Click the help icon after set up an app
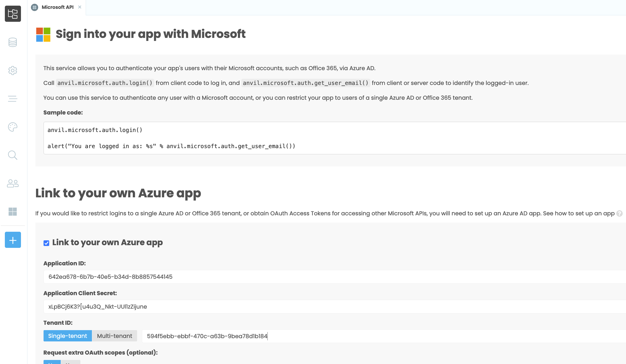The image size is (626, 364). [x=620, y=213]
